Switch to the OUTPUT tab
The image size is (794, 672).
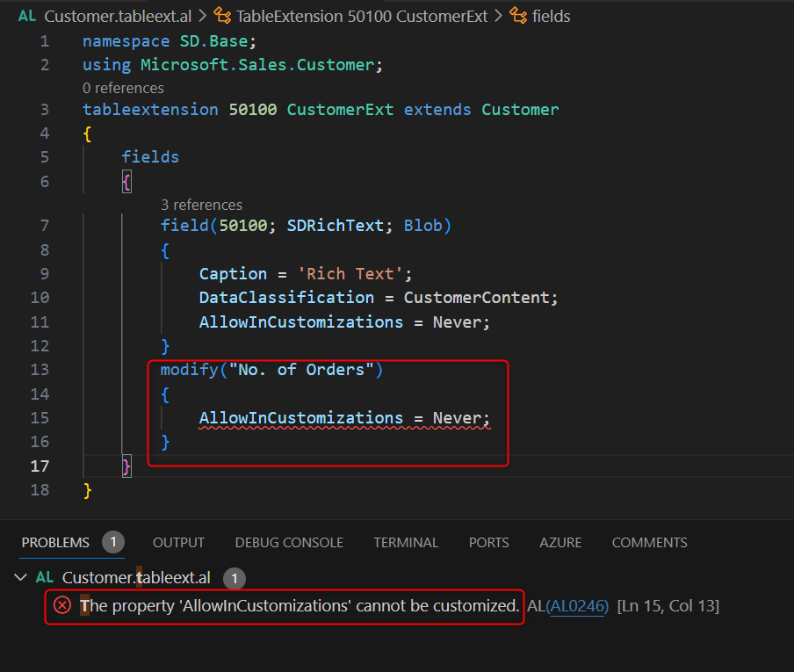coord(178,543)
